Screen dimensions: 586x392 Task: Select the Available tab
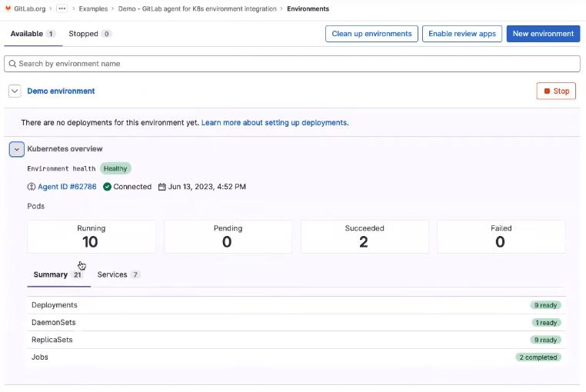32,34
